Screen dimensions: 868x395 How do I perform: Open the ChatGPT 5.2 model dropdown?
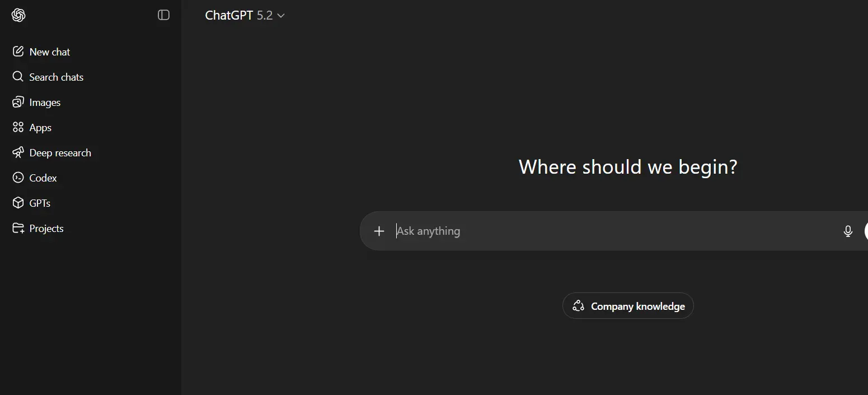245,16
